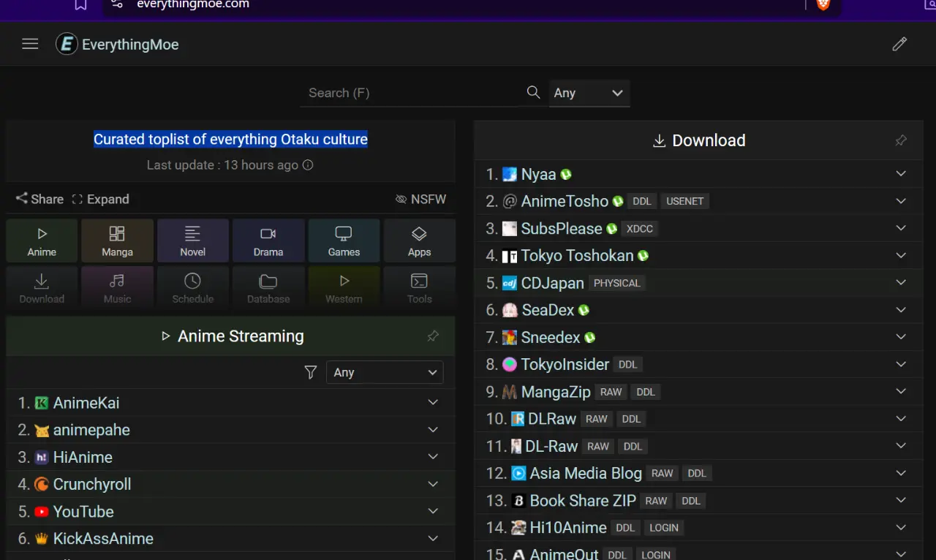Select the Music category tile

coord(117,287)
